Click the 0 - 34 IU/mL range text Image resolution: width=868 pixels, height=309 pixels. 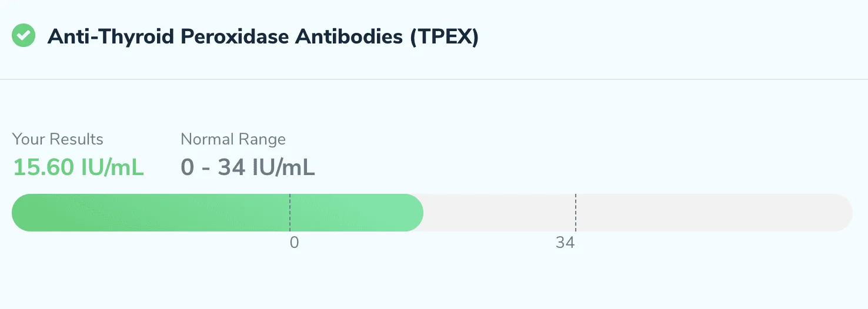click(248, 167)
